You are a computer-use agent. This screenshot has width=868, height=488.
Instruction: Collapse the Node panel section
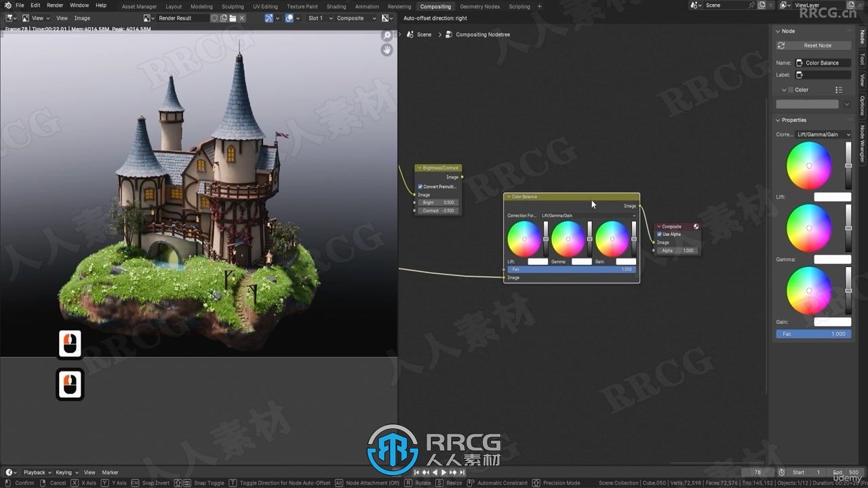[778, 31]
